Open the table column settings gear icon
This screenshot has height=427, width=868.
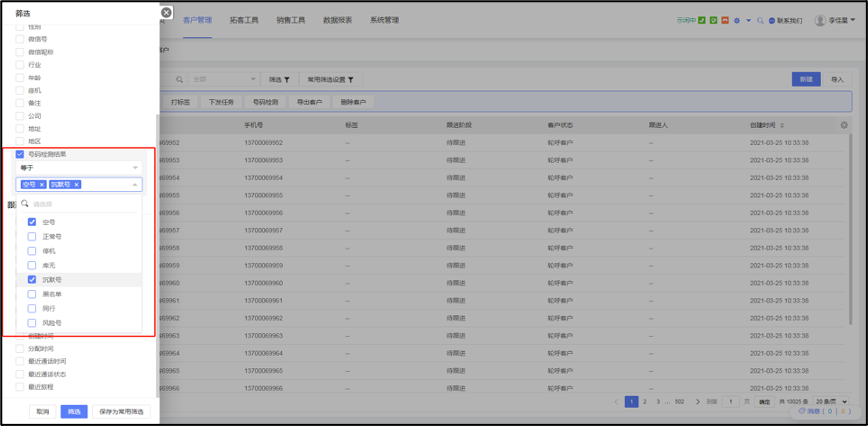tap(844, 125)
